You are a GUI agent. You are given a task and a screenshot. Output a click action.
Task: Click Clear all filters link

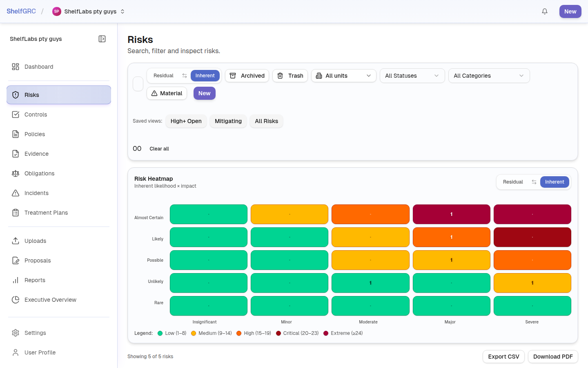click(159, 149)
